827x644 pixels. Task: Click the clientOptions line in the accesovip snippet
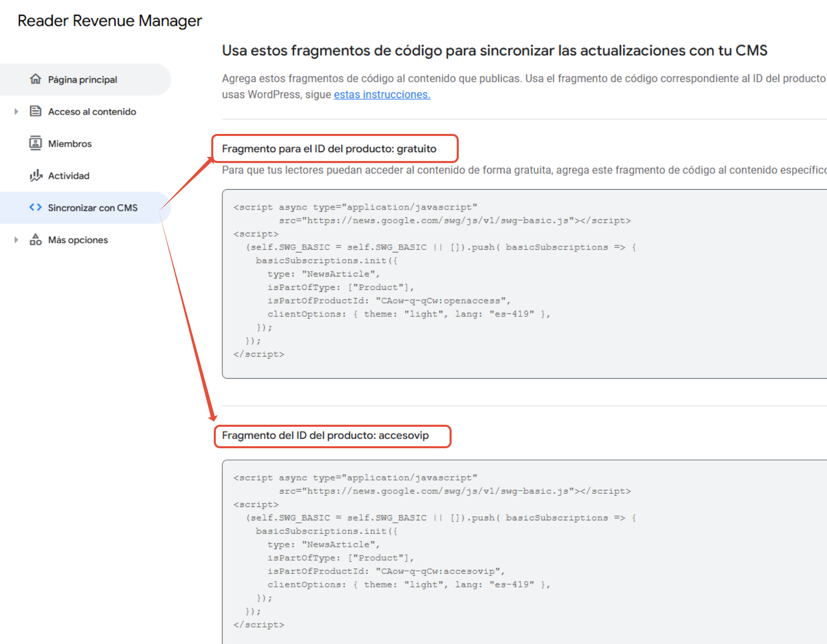pyautogui.click(x=409, y=584)
